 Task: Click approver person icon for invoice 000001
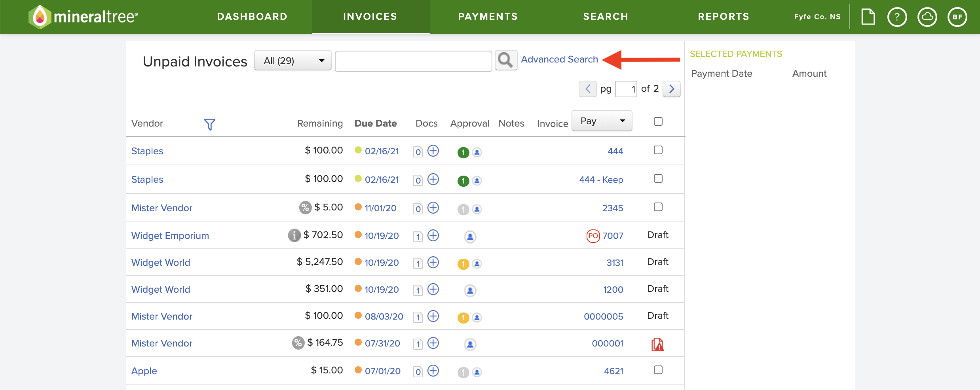(x=470, y=345)
